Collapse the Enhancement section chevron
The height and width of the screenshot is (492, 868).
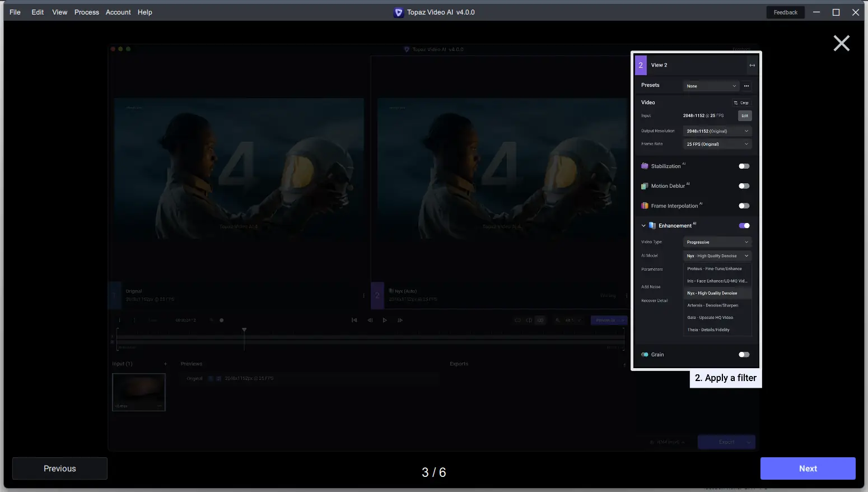click(x=643, y=226)
